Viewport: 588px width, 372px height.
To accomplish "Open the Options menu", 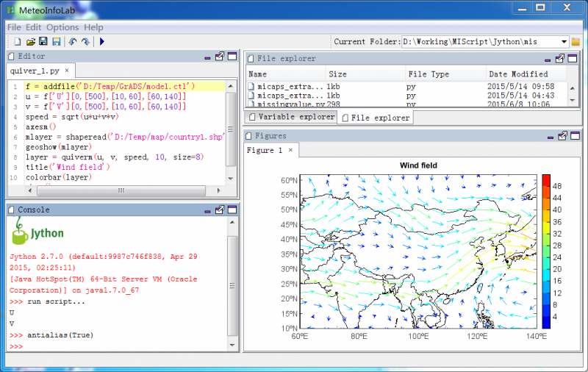I will pos(62,27).
